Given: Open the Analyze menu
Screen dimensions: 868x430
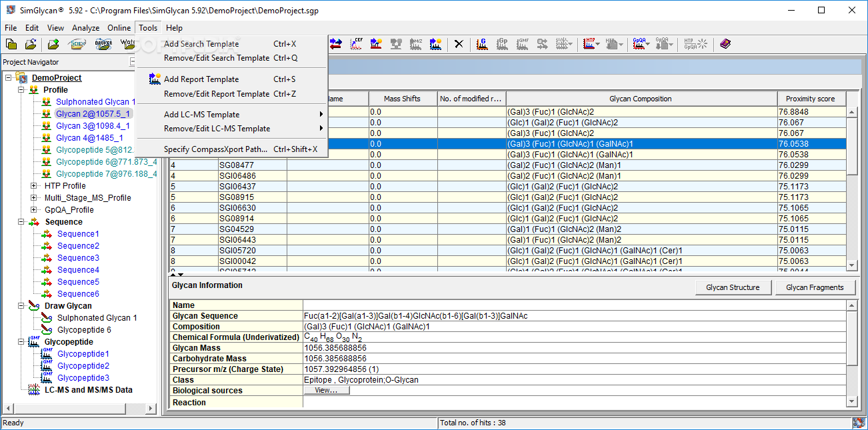Looking at the screenshot, I should click(85, 28).
